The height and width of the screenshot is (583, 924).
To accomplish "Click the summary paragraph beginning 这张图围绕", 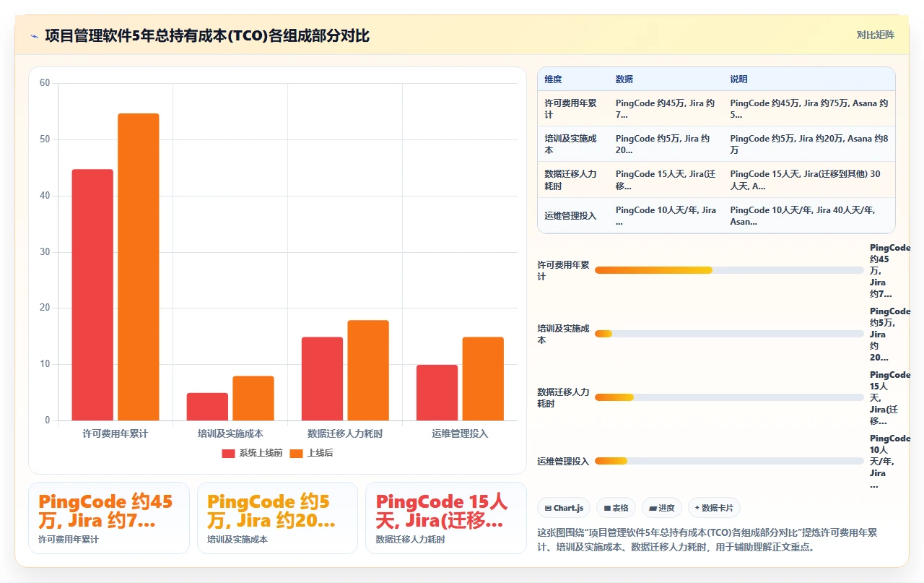I will (x=707, y=540).
